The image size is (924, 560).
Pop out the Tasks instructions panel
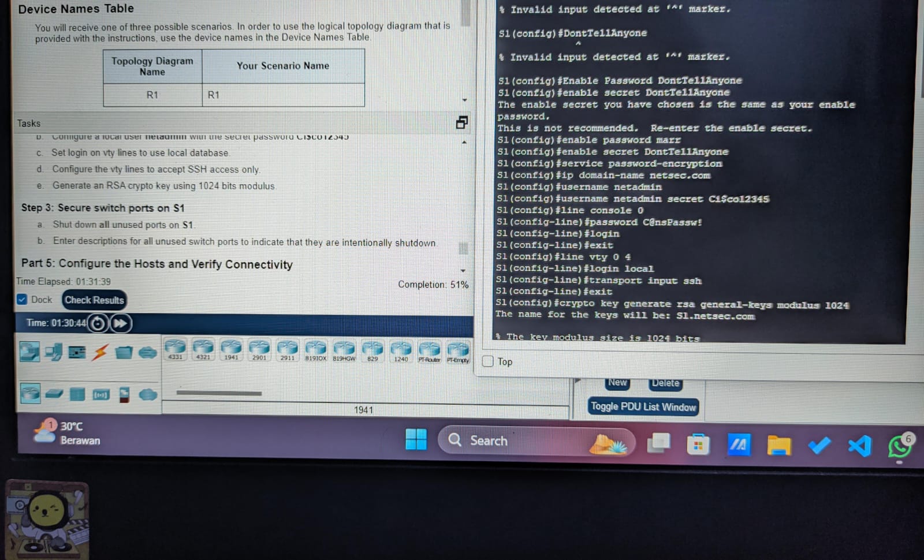click(x=461, y=122)
